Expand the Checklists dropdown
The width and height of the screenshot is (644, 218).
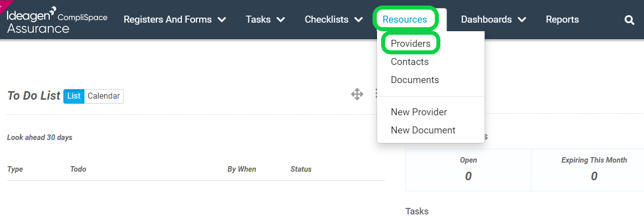[x=334, y=20]
